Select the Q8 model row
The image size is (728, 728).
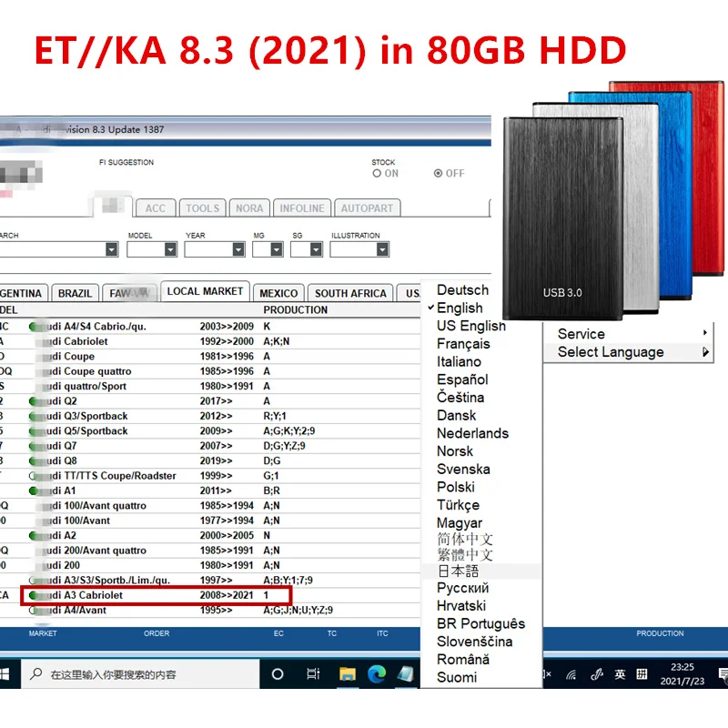click(x=210, y=460)
